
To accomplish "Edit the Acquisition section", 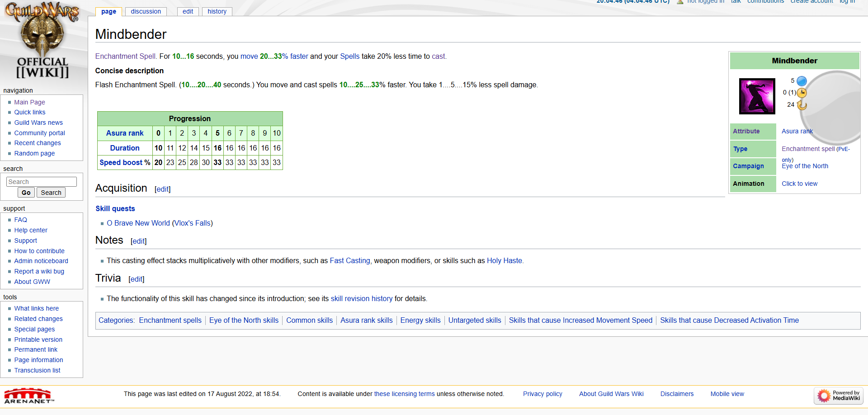I will coord(163,189).
